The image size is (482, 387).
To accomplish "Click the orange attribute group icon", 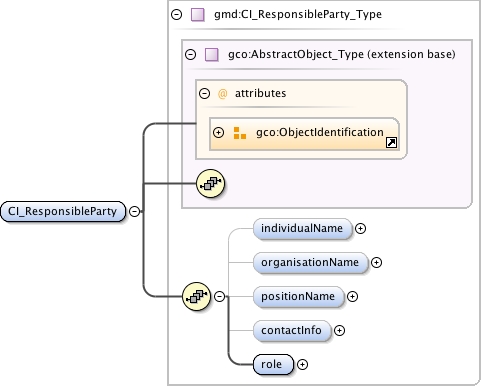I will tap(240, 133).
